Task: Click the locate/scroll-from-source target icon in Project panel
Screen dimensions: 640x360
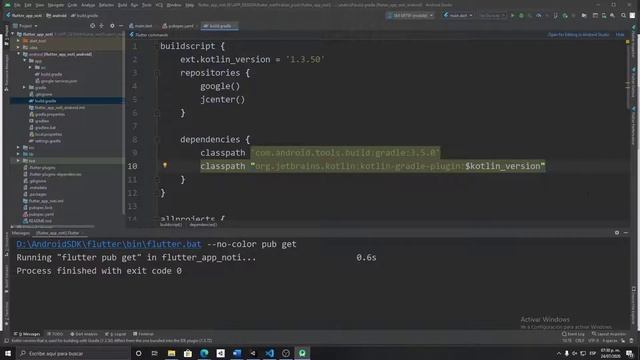Action: [93, 26]
